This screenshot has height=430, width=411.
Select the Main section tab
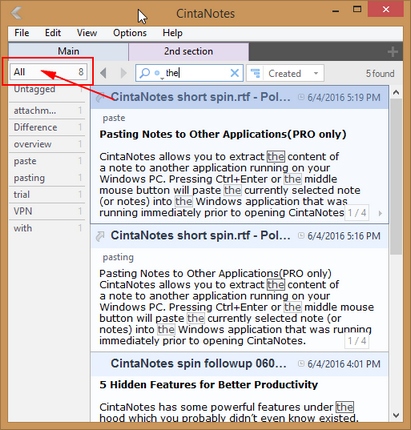(68, 51)
